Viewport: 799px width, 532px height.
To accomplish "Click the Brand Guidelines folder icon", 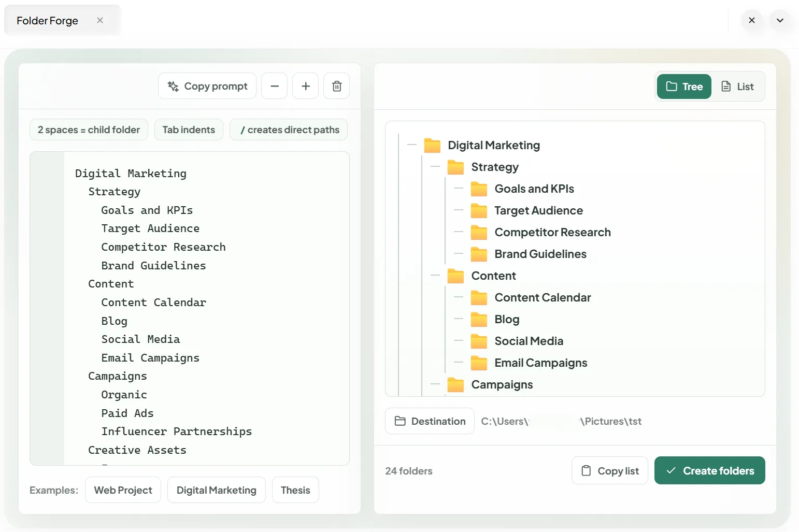I will (479, 254).
